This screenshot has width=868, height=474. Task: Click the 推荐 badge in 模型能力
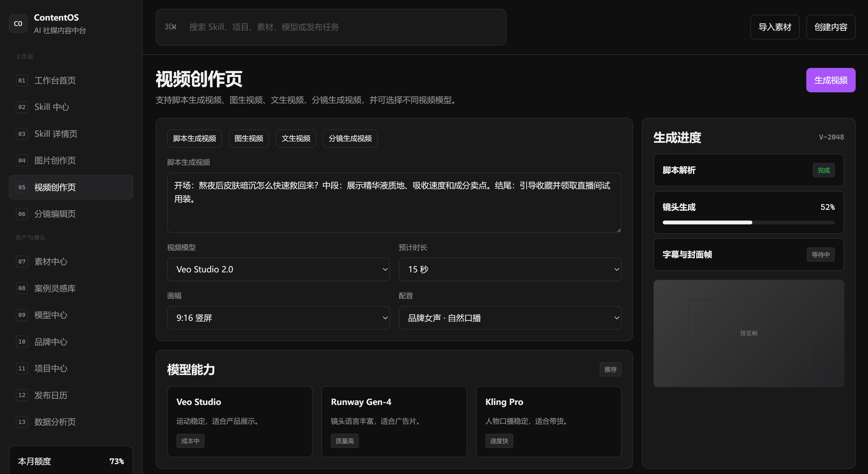coord(610,369)
